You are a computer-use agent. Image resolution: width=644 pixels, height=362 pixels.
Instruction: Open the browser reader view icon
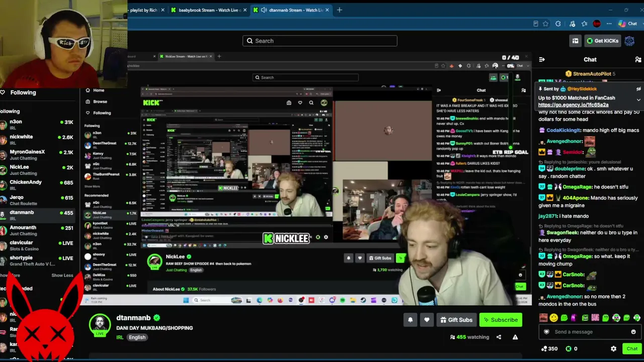pos(535,24)
